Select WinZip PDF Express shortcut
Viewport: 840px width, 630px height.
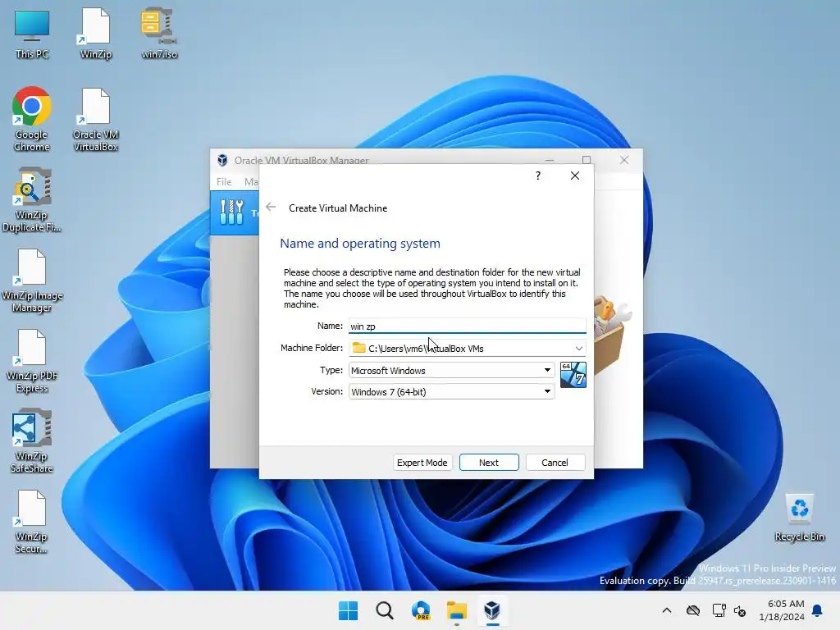pyautogui.click(x=32, y=360)
